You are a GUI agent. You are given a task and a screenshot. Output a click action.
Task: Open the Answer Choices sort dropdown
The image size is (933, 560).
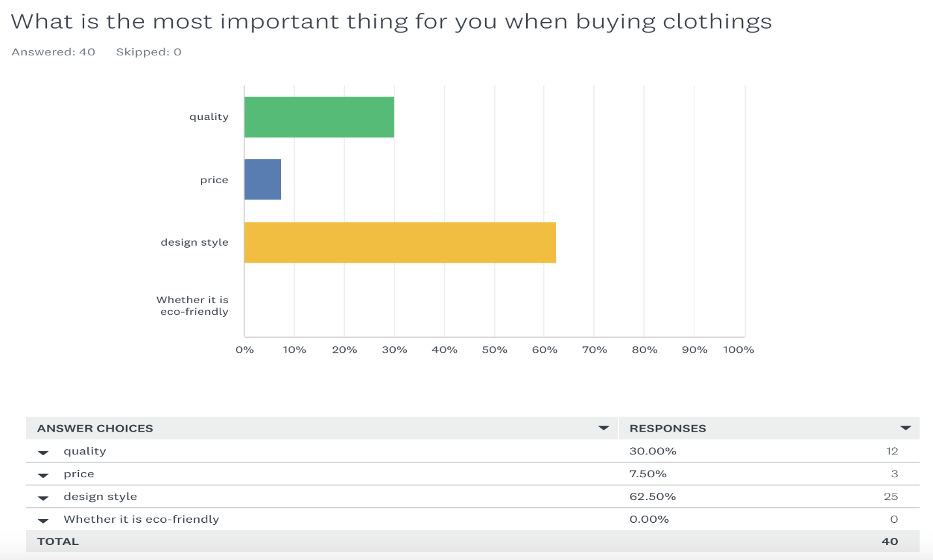[603, 428]
